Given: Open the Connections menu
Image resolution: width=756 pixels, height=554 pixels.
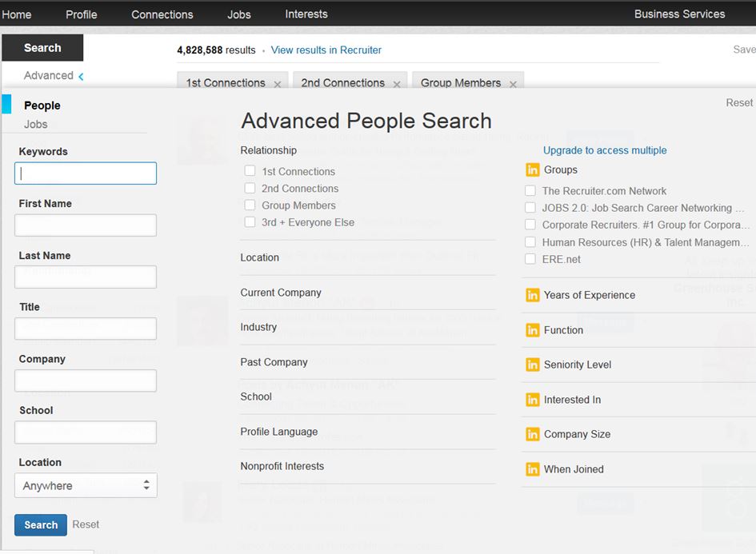Looking at the screenshot, I should click(162, 14).
